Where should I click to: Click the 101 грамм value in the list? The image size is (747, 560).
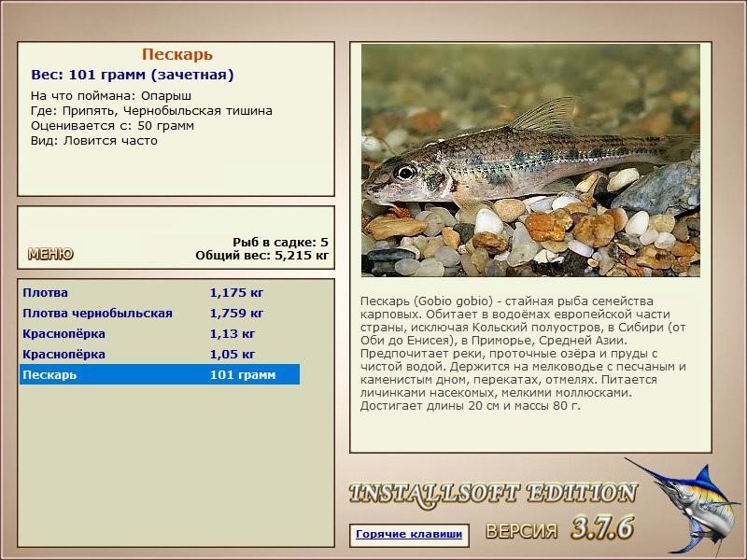coord(243,375)
